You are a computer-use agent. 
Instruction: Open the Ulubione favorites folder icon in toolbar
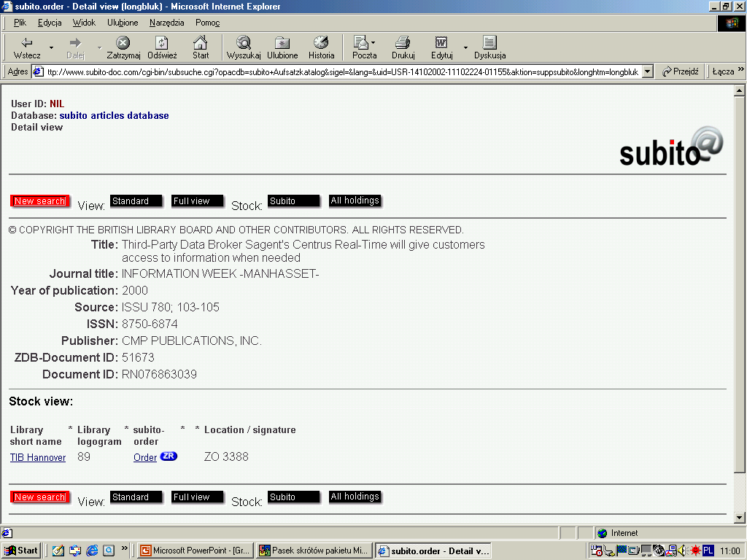pos(282,43)
